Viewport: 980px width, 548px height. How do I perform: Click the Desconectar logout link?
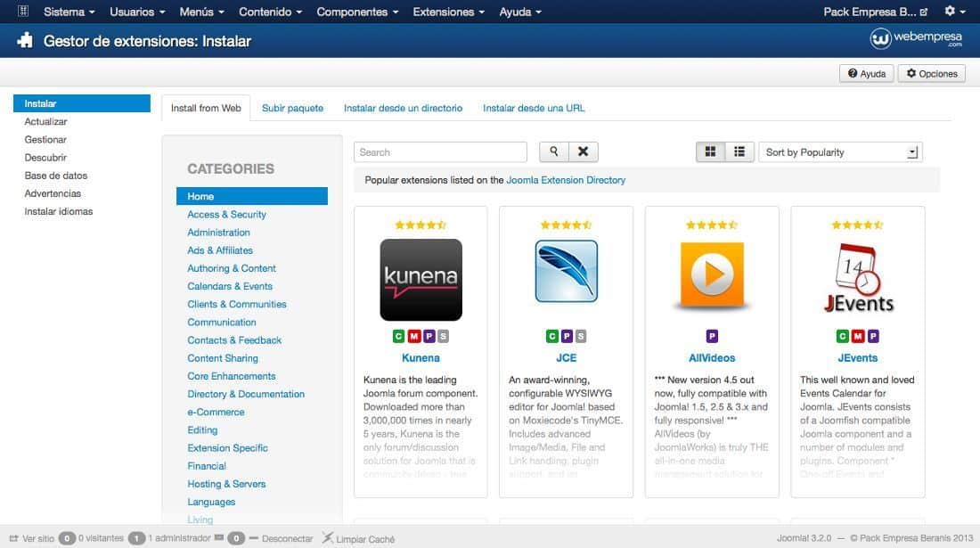pos(287,538)
